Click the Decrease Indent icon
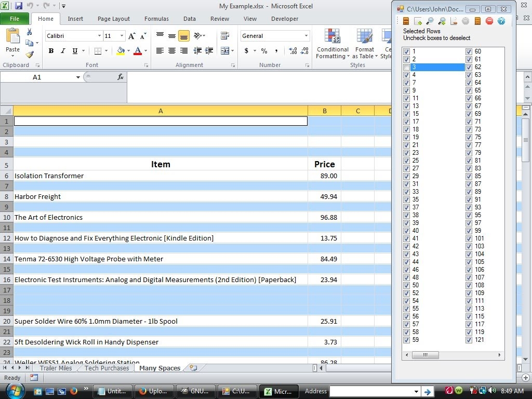Screen dimensions: 532x399 click(197, 51)
